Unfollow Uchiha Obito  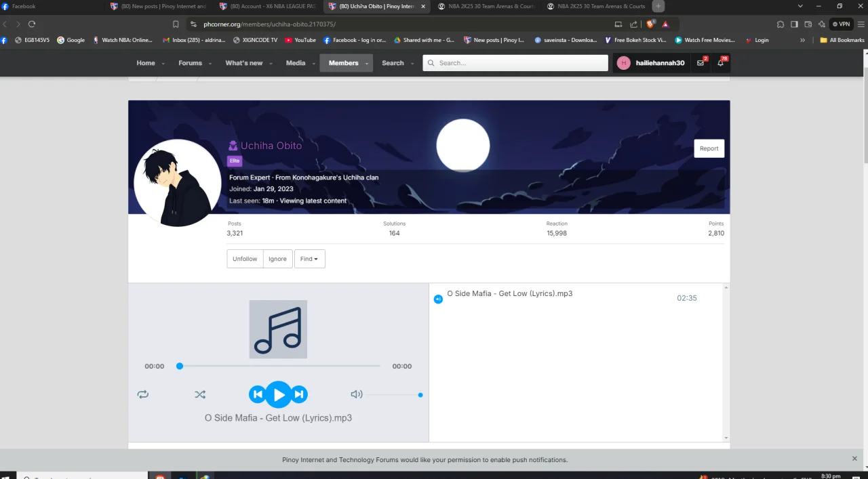tap(245, 259)
